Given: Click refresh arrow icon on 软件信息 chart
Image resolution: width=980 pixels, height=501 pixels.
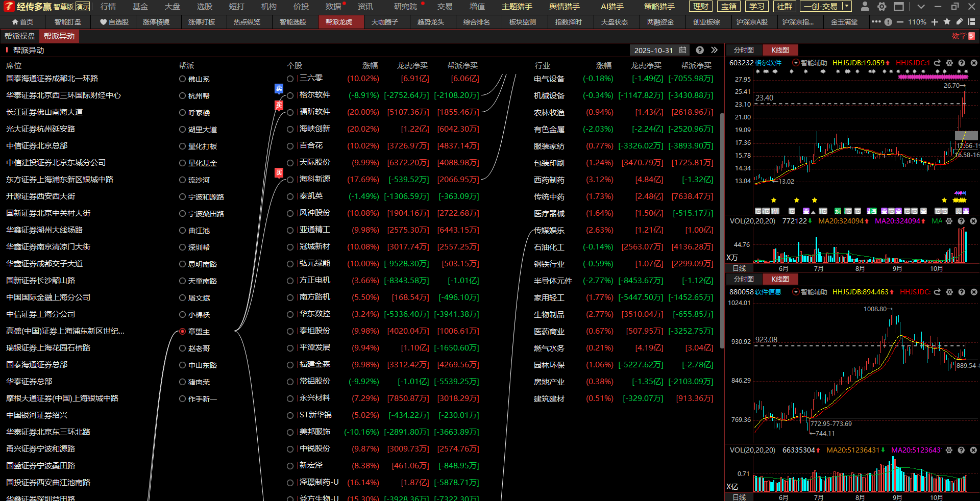Looking at the screenshot, I should 937,292.
